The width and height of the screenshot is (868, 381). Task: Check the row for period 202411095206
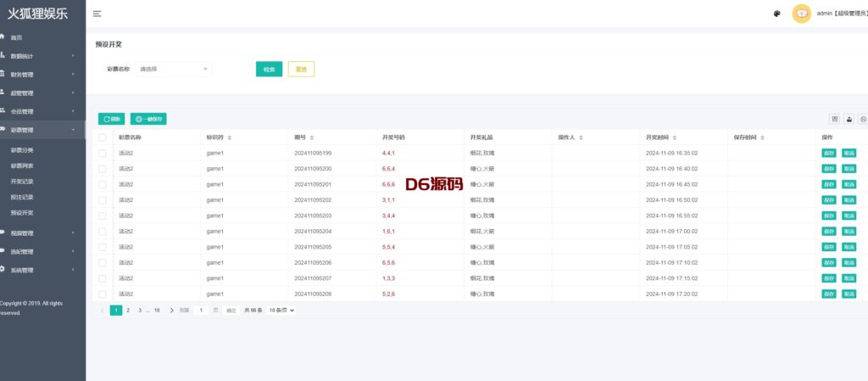[x=102, y=262]
